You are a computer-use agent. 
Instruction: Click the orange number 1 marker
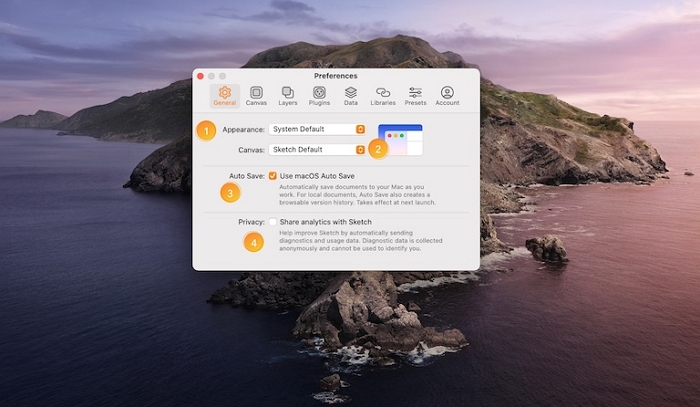coord(205,130)
